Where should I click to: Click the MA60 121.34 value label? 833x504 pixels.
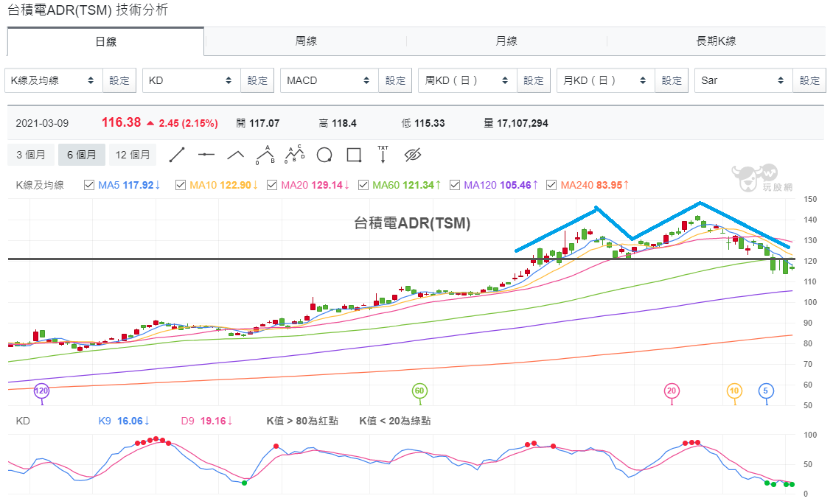(406, 185)
